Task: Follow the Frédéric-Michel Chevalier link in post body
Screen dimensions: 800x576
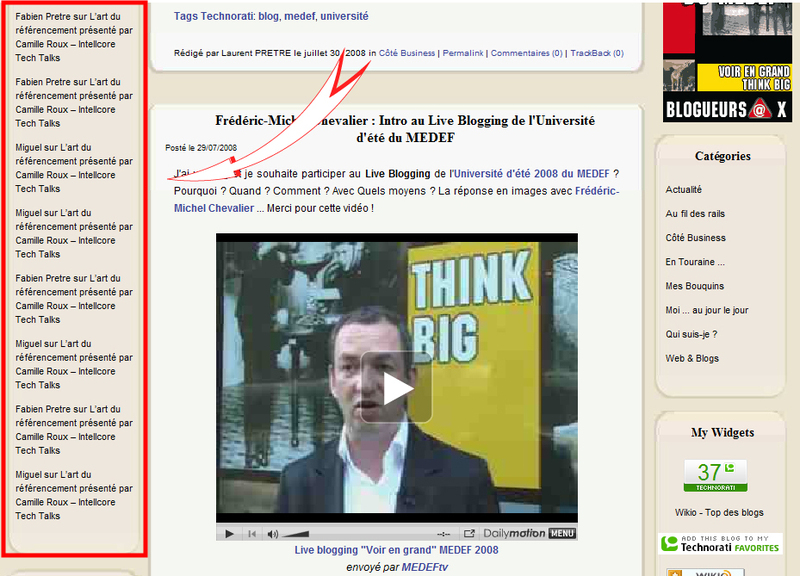Action: (396, 199)
